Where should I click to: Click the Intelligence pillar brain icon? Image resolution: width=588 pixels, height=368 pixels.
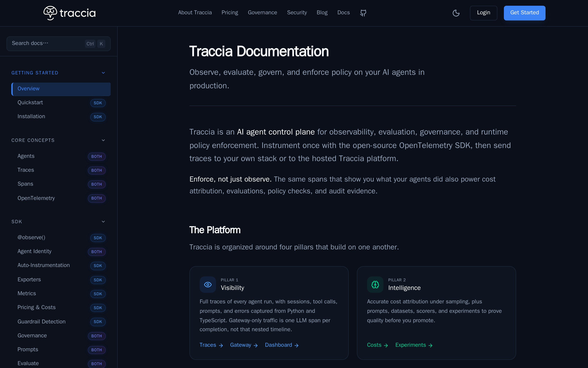click(x=375, y=284)
